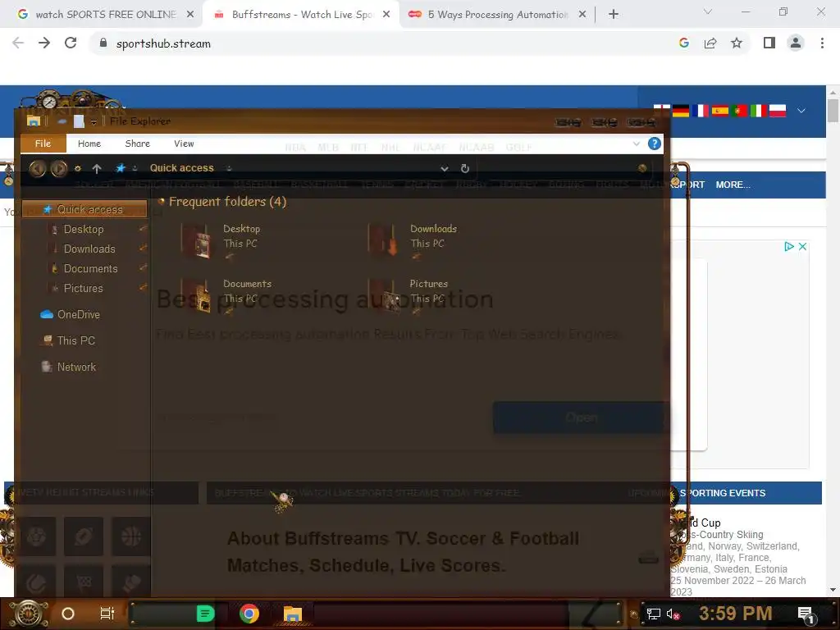
Task: Close the advertisement with the X icon
Action: click(802, 246)
